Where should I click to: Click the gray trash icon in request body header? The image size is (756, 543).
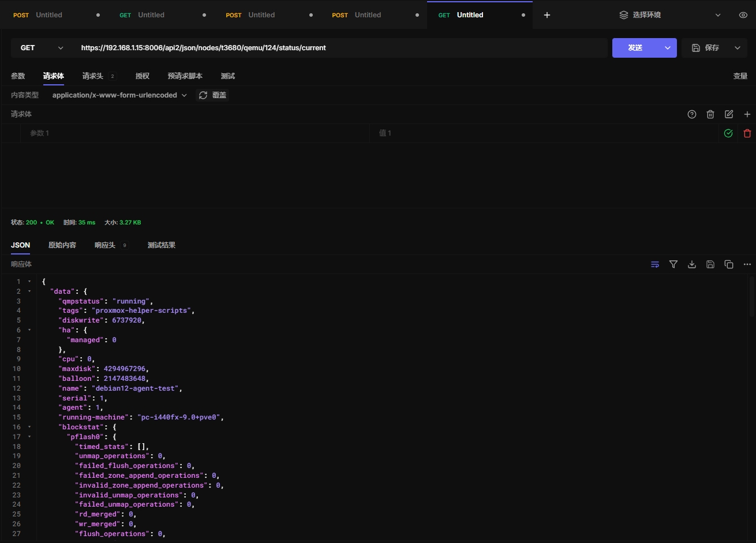(710, 114)
